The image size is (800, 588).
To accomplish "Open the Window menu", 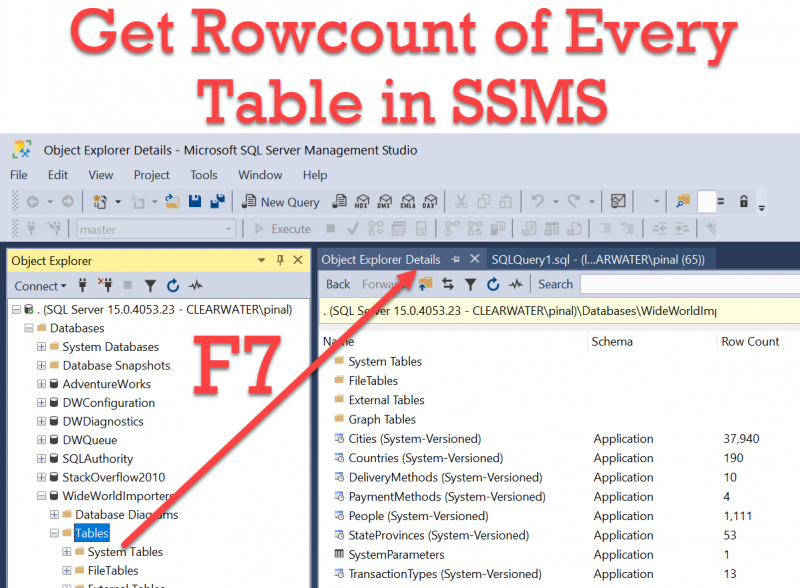I will click(x=260, y=175).
